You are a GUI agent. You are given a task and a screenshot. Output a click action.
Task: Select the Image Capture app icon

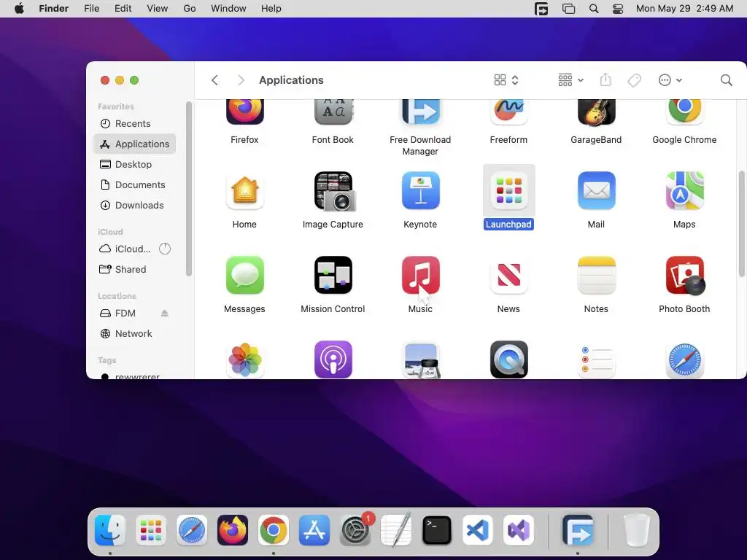pos(333,191)
